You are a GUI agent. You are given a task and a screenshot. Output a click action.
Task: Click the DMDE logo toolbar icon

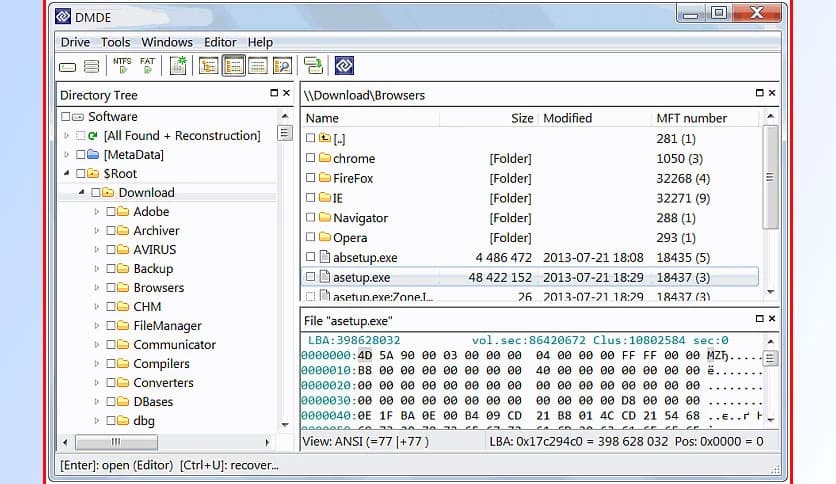pyautogui.click(x=344, y=66)
